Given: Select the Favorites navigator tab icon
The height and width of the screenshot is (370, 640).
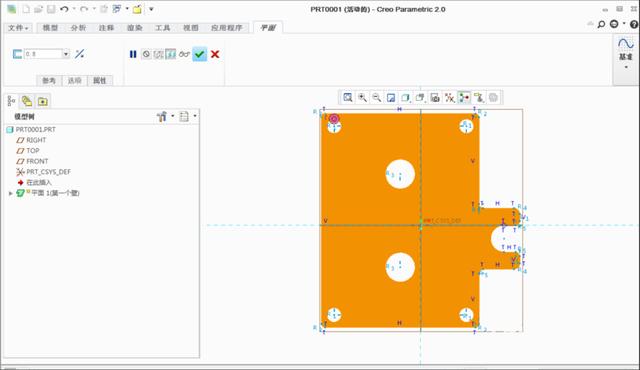Looking at the screenshot, I should [x=42, y=101].
